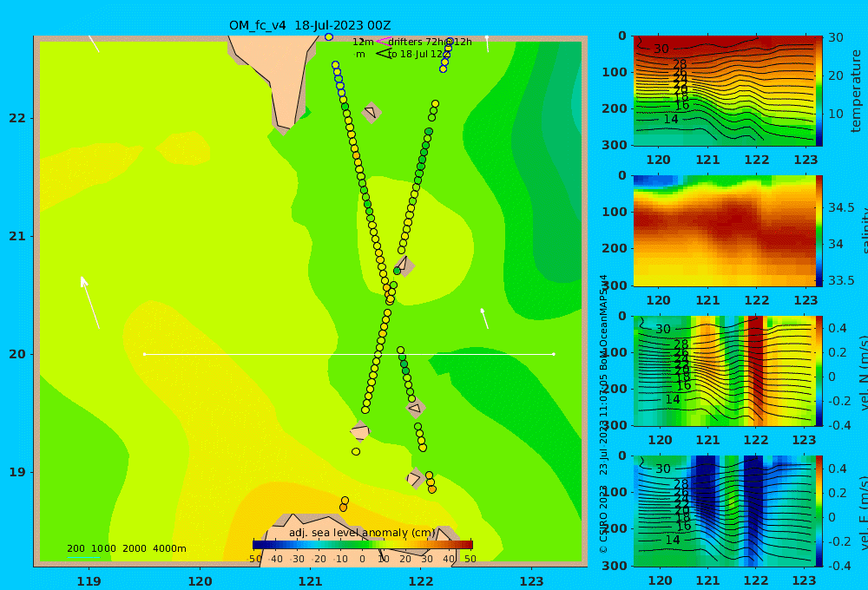This screenshot has width=868, height=590.
Task: Open the salinity depth section panel
Action: (x=724, y=231)
